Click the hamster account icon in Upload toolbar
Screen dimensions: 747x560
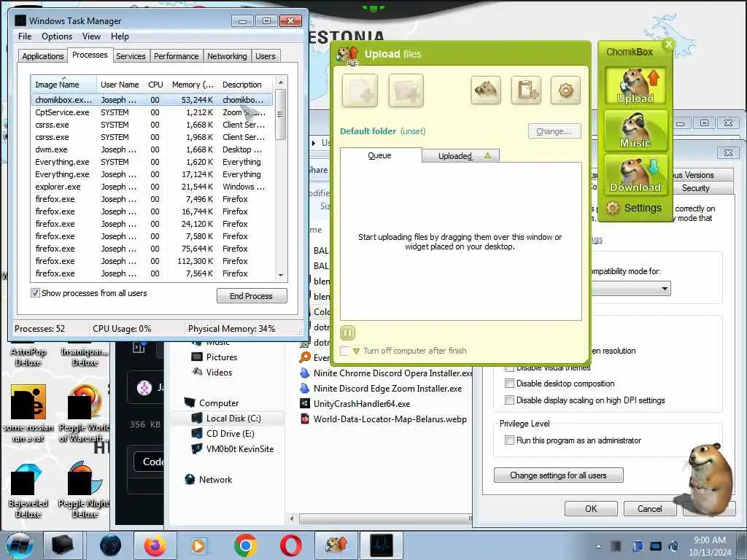pos(486,90)
